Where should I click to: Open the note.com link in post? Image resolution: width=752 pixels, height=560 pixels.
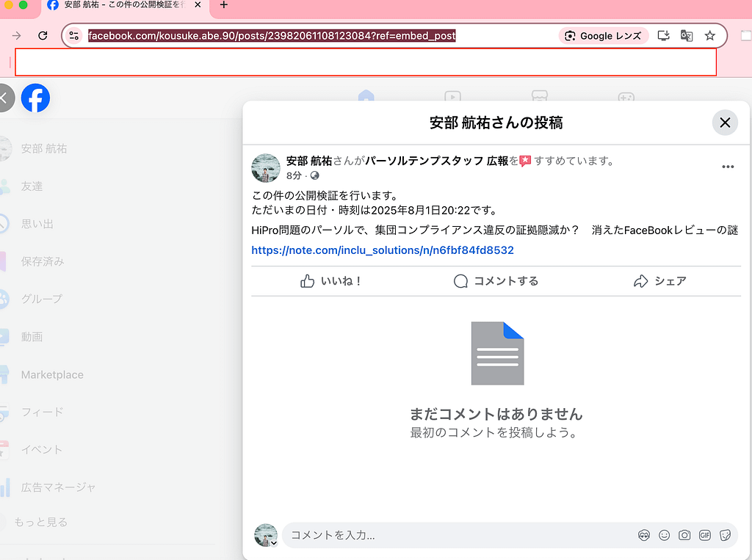382,250
